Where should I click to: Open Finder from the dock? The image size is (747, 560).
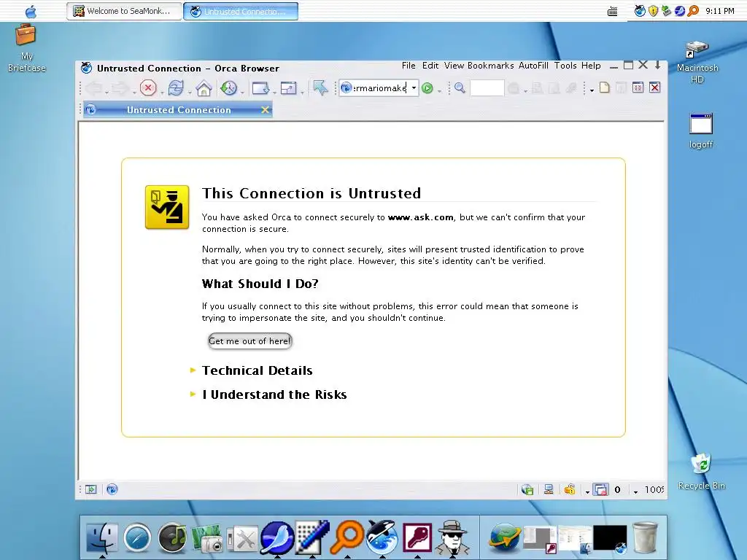(x=102, y=538)
